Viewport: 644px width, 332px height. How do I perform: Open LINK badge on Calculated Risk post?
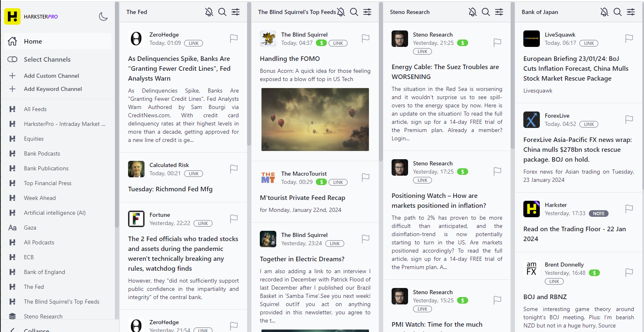click(194, 174)
